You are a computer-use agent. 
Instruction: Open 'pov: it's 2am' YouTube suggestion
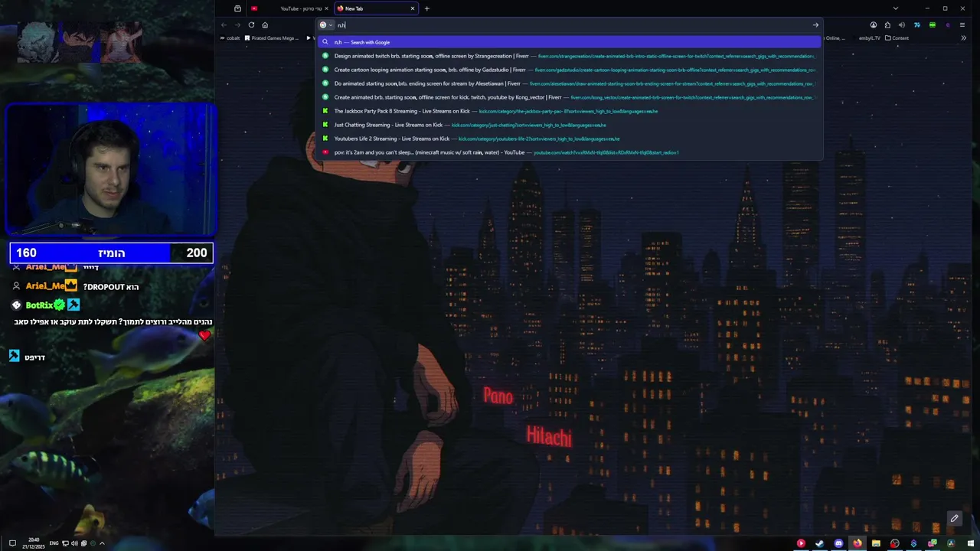[x=570, y=152]
